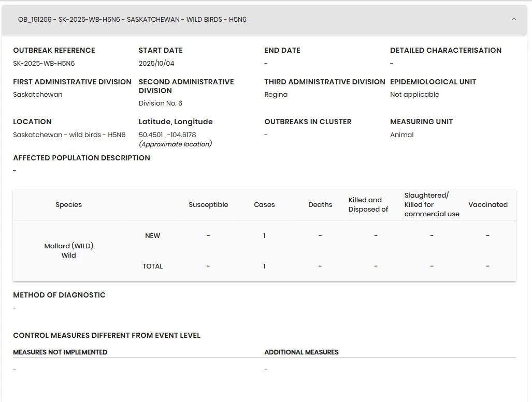532x402 pixels.
Task: Click the THIRD ADMINISTRATIVE DIVISION label
Action: [x=325, y=82]
